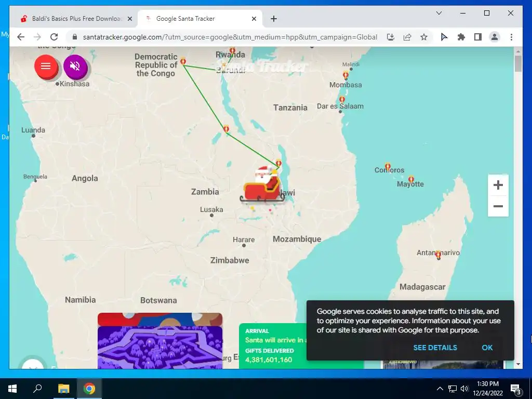Reload the Santa Tracker page
The width and height of the screenshot is (532, 399).
pos(54,37)
